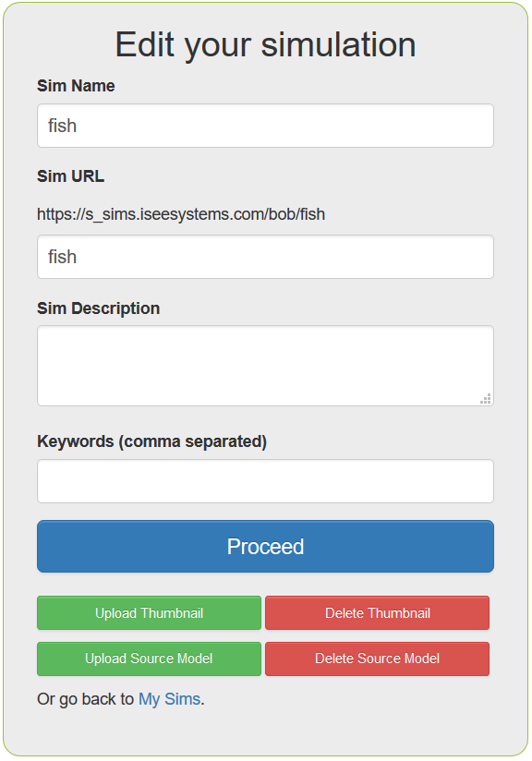Upload a thumbnail with the green button

coord(149,613)
